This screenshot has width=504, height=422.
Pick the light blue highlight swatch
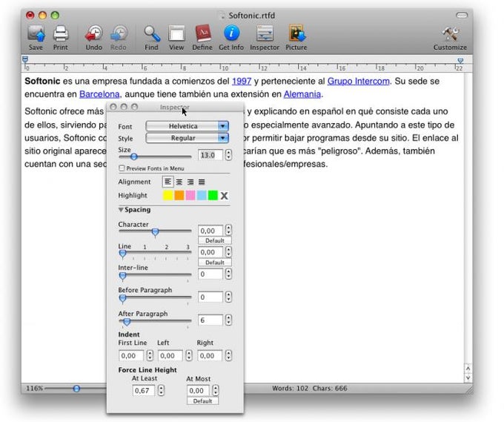tap(202, 195)
